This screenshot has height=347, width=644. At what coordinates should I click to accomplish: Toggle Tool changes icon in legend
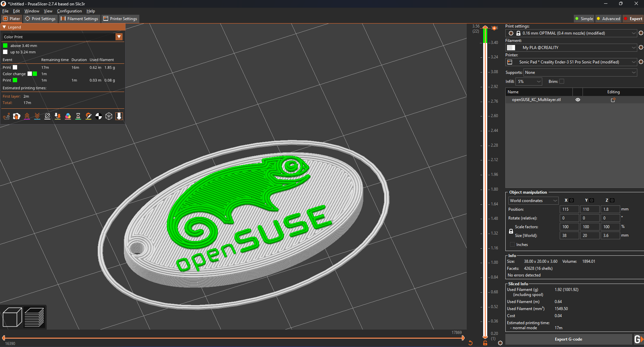(58, 116)
